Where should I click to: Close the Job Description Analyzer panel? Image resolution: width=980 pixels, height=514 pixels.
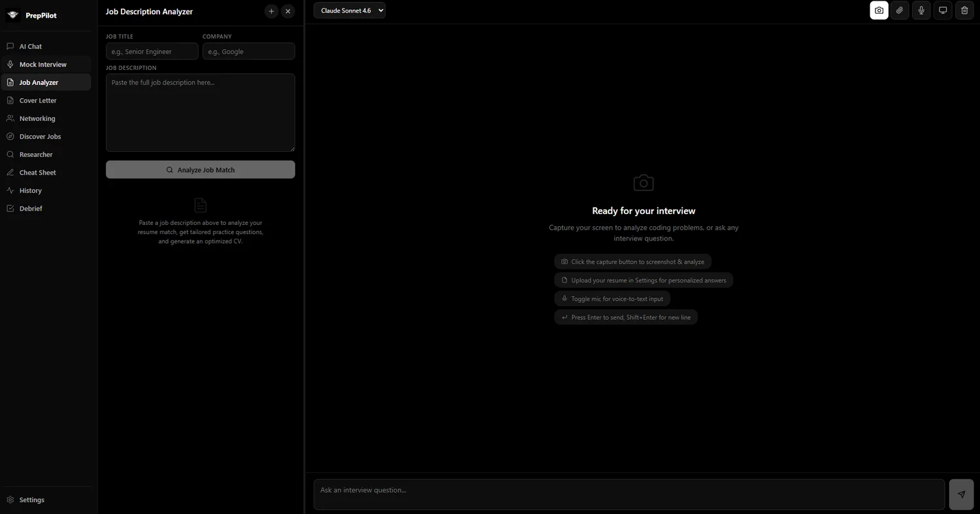(x=288, y=11)
